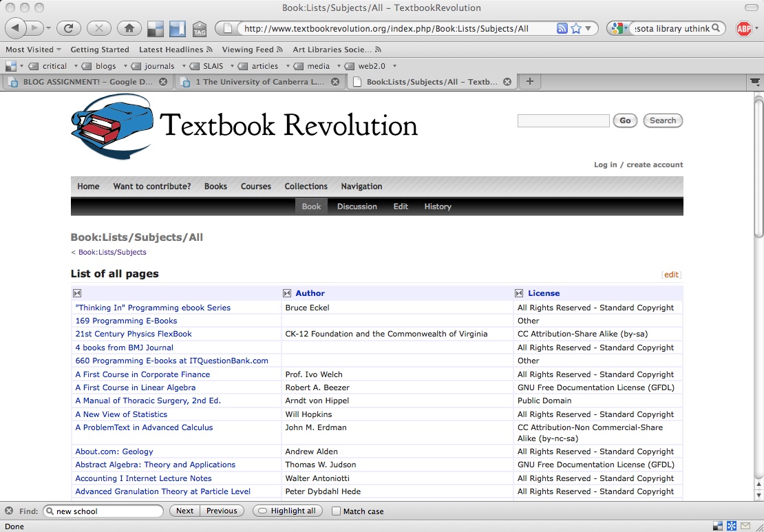
Task: Enable Match case in the find bar
Action: click(336, 511)
